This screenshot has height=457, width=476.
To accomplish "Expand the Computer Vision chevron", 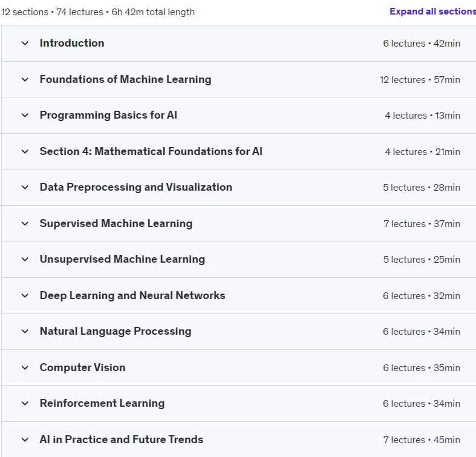I will (25, 367).
